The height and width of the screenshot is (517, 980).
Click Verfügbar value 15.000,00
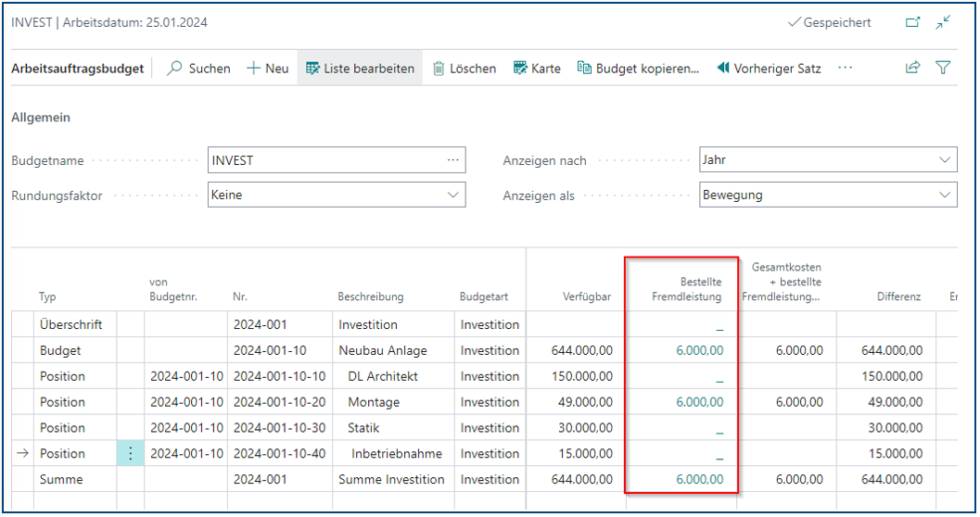(x=585, y=453)
